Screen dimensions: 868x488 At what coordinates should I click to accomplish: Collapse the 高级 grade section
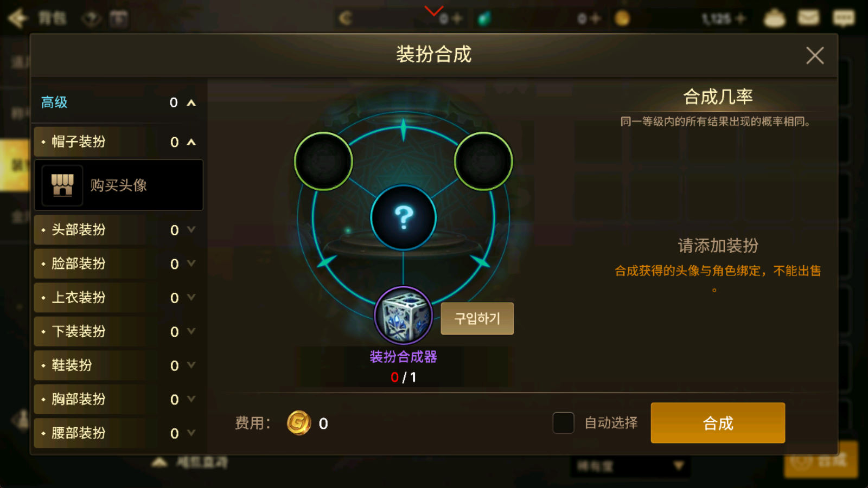[191, 102]
